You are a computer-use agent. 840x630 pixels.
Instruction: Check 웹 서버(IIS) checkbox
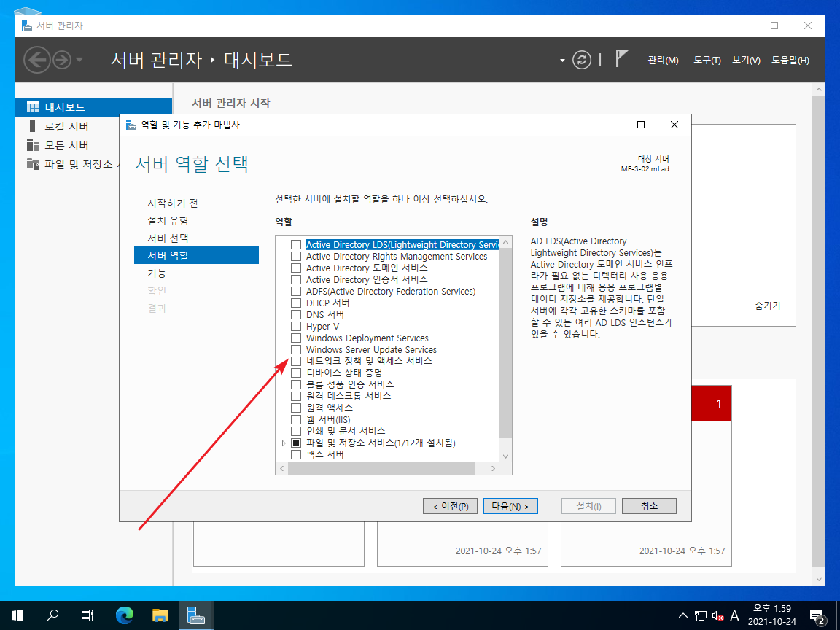[296, 419]
